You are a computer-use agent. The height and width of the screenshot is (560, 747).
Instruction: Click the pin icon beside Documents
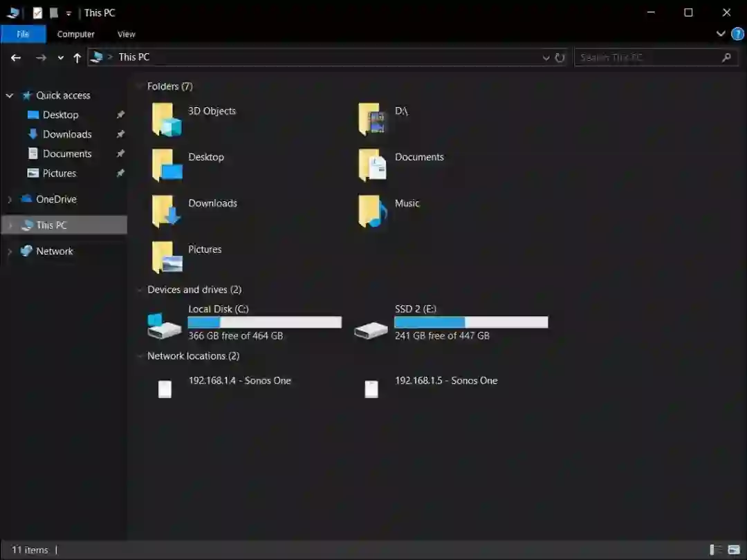[x=120, y=153]
